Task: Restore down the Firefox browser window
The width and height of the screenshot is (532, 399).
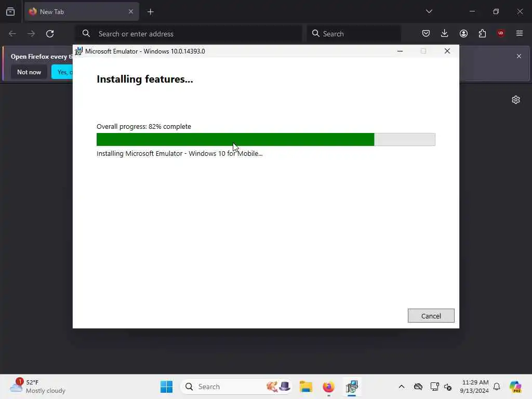Action: coord(496,11)
